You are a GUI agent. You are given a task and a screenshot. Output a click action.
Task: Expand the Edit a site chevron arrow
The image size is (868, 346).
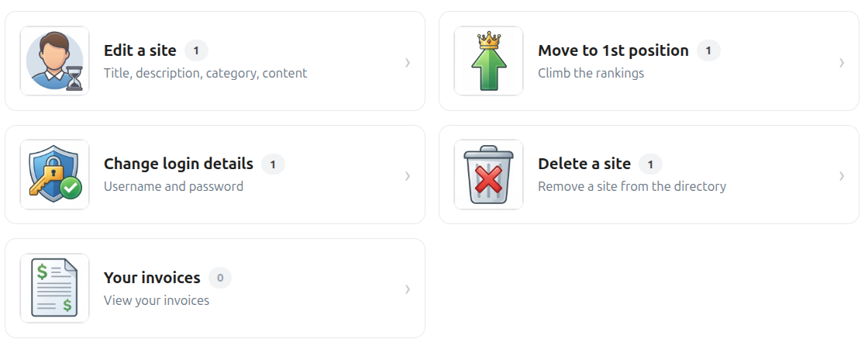coord(408,63)
